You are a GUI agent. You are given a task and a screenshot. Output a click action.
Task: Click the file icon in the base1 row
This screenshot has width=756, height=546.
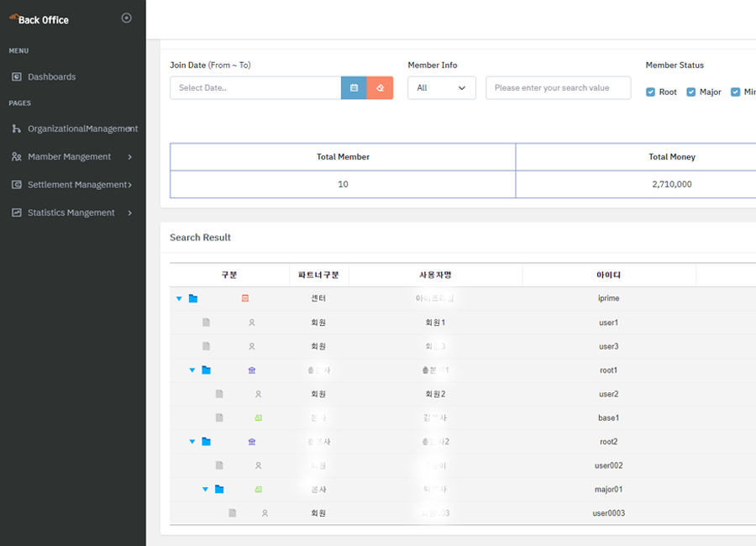[219, 417]
